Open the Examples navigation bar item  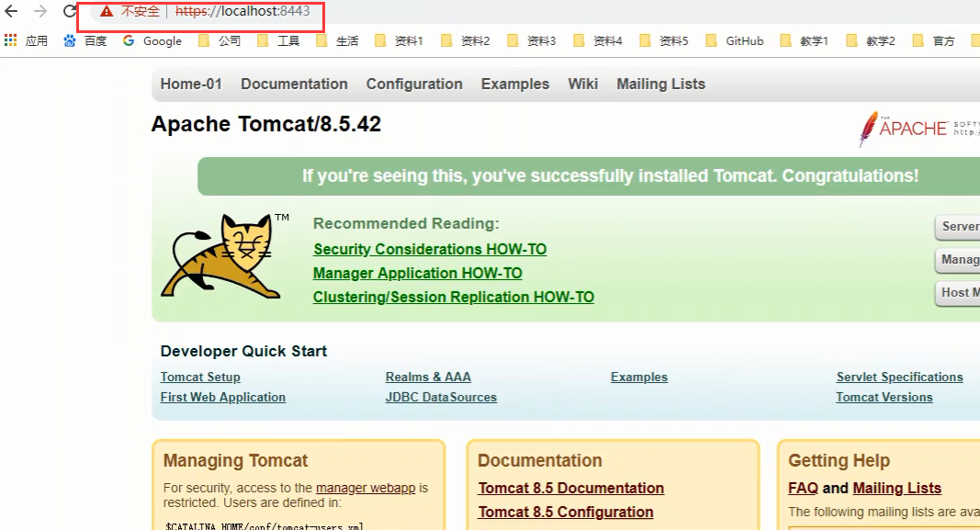(x=515, y=84)
